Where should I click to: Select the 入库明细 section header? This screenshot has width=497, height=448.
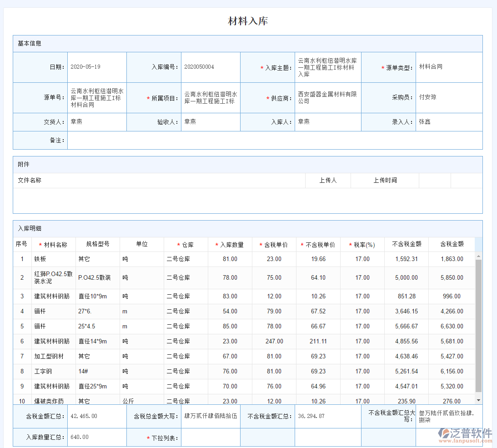point(30,229)
